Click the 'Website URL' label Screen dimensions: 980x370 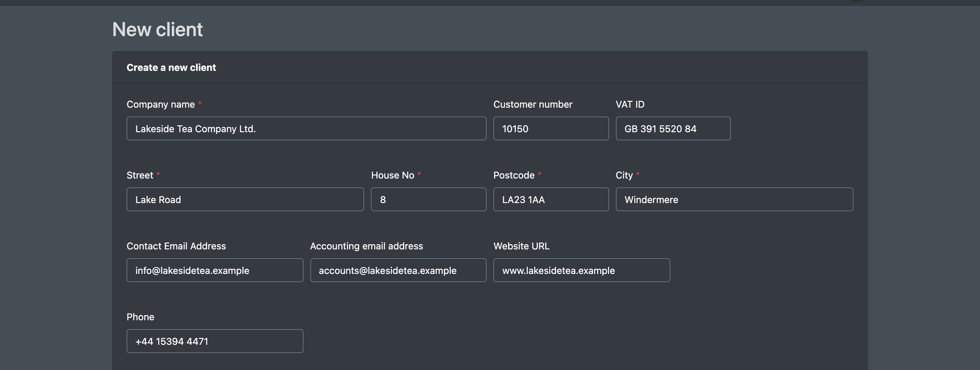(521, 246)
